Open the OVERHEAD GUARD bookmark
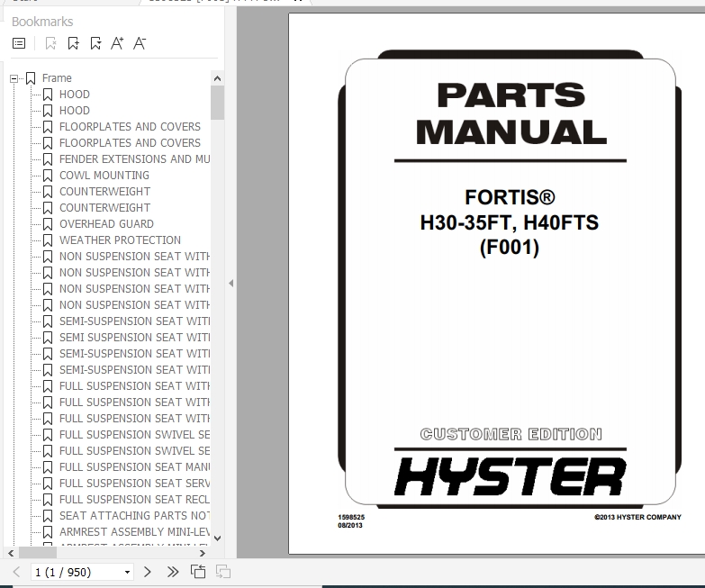 pos(106,224)
